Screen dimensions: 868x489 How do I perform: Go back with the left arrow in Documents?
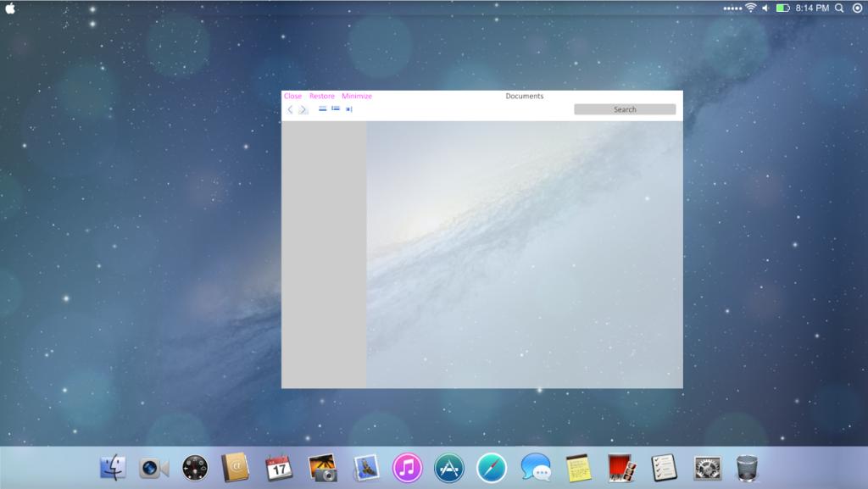pos(290,109)
